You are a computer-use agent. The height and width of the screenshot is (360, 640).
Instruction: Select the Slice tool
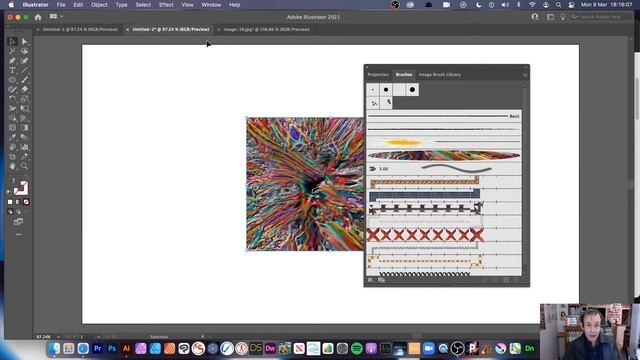(x=24, y=157)
